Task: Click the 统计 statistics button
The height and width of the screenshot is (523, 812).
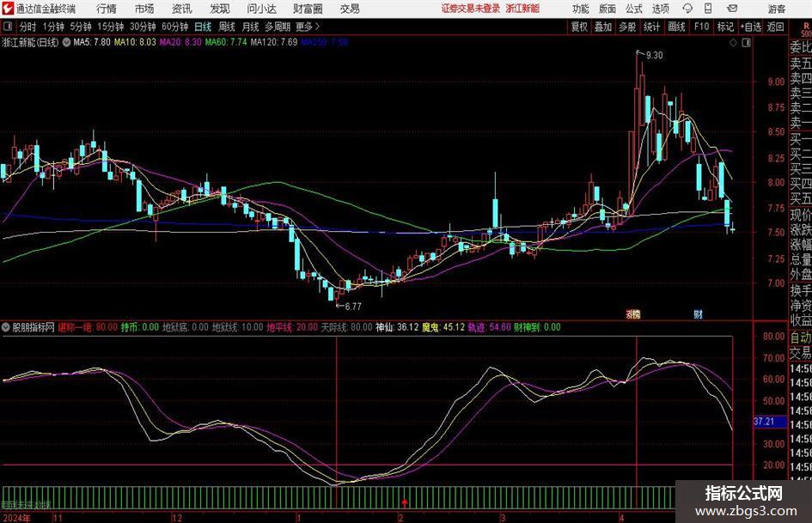Action: [x=651, y=27]
